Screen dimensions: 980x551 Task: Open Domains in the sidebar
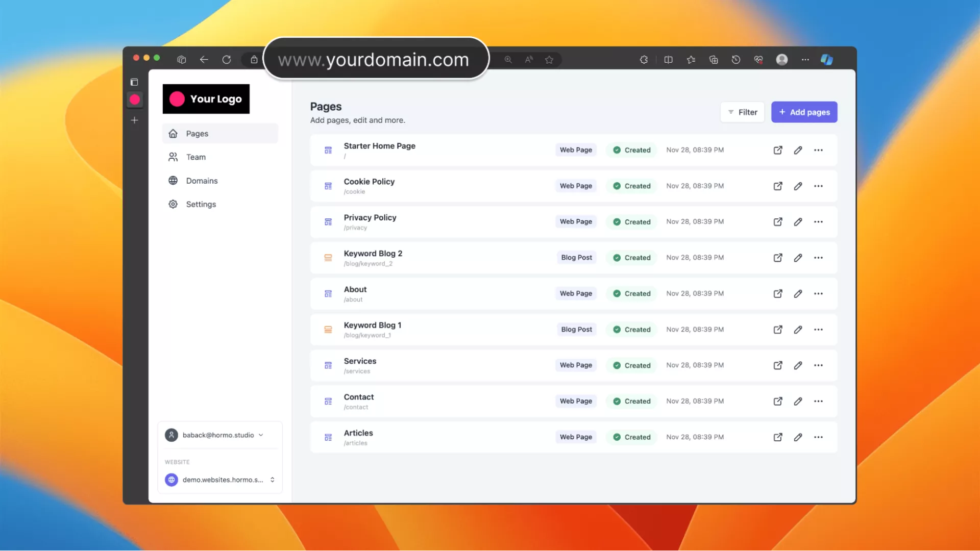point(202,181)
